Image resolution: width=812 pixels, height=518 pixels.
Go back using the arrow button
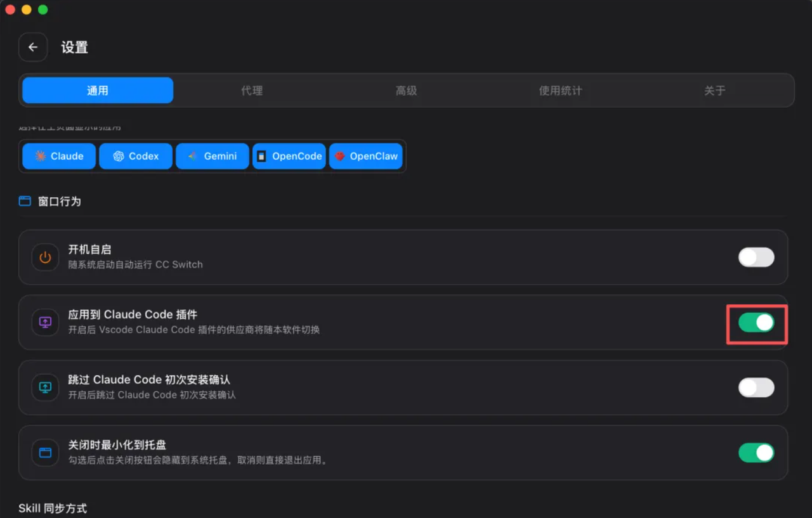[x=33, y=47]
